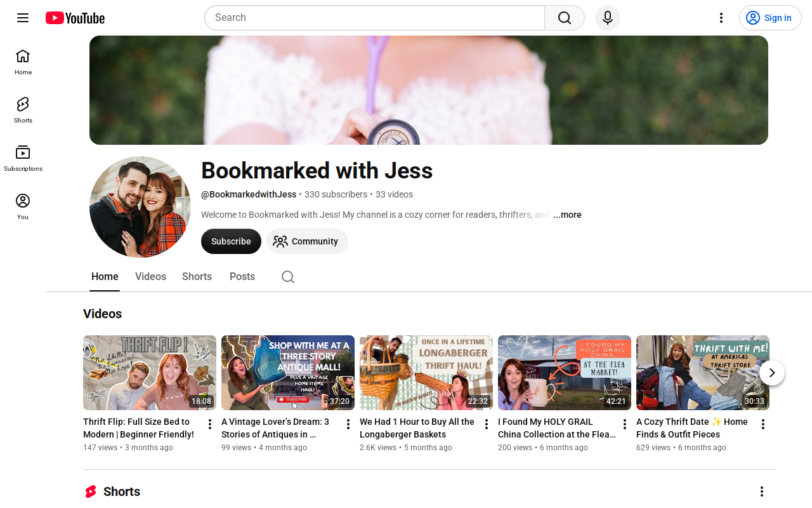This screenshot has width=812, height=508.
Task: Open Shorts in the sidebar
Action: pyautogui.click(x=23, y=110)
